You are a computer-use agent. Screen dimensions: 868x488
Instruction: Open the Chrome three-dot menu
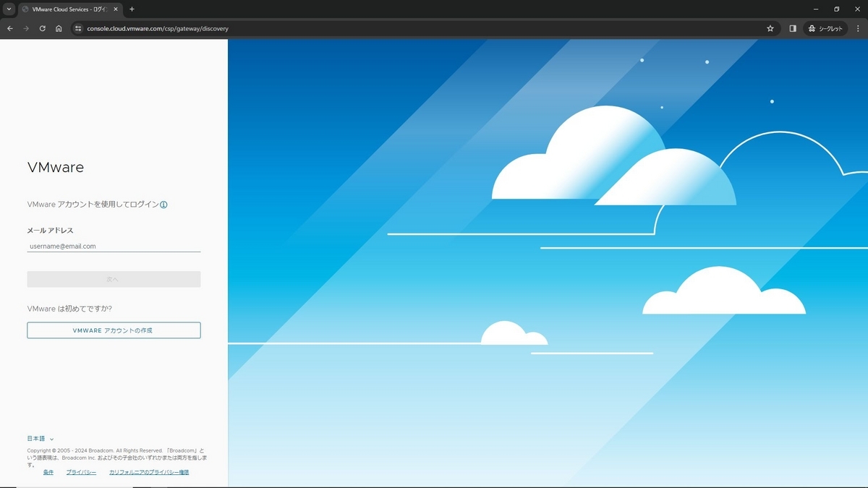click(x=858, y=28)
